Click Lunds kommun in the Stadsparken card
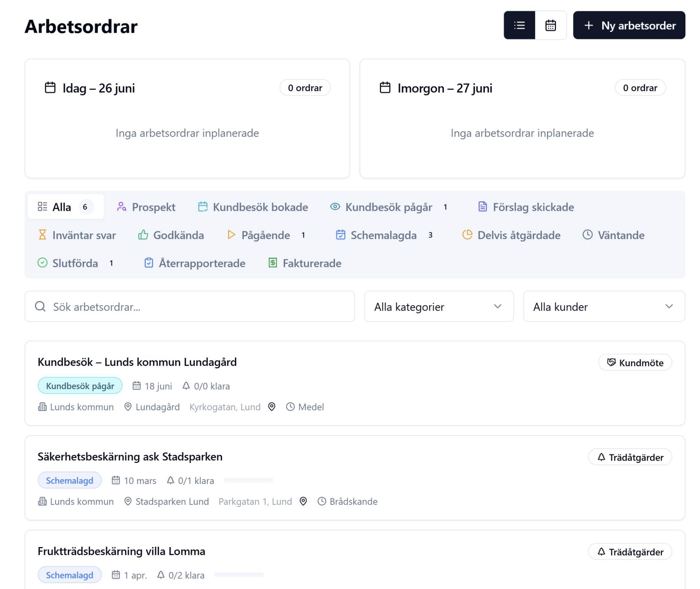 coord(82,501)
